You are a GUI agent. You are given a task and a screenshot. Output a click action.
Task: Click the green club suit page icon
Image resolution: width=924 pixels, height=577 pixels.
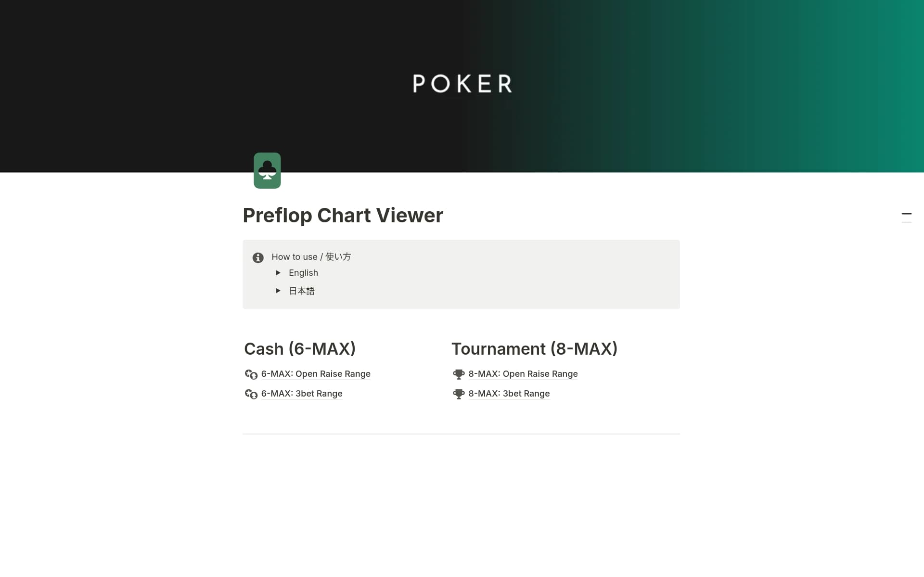267,170
